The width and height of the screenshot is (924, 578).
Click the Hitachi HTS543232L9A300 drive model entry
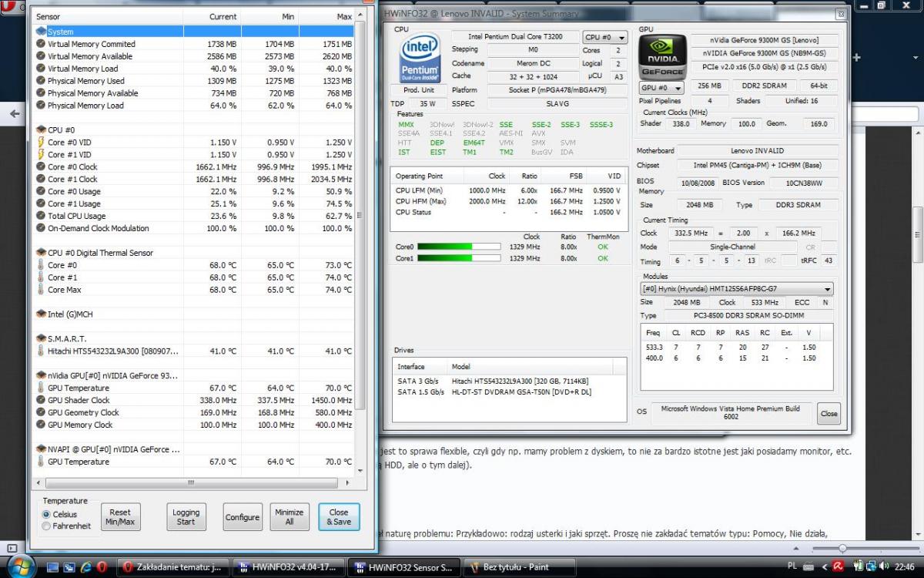click(x=520, y=381)
